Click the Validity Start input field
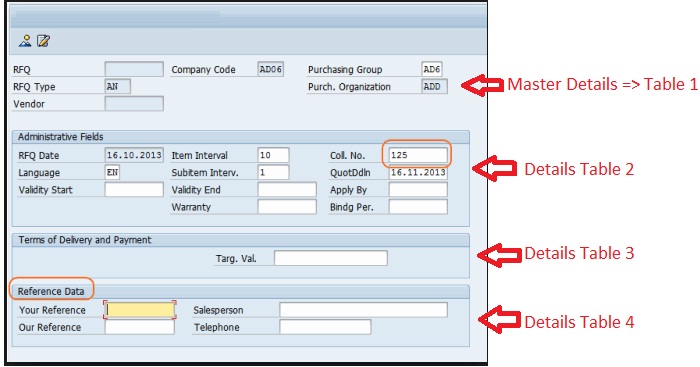 [x=134, y=189]
